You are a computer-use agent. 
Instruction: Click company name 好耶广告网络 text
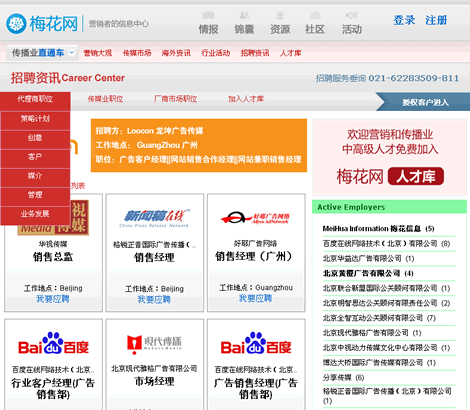coord(255,243)
